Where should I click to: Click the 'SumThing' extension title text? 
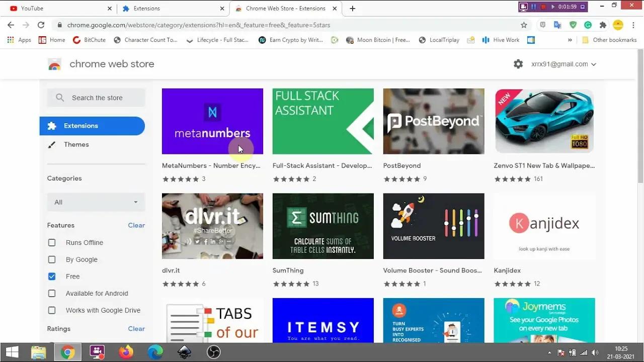[288, 270]
